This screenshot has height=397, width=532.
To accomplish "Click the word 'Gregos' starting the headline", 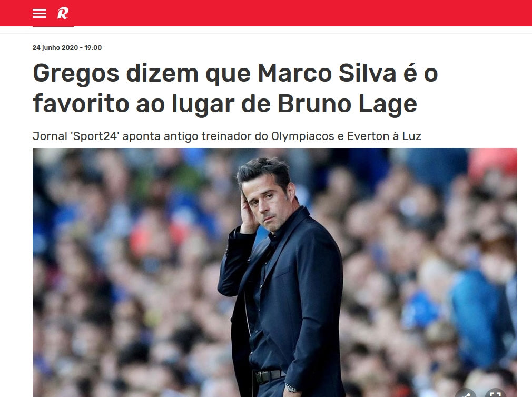I will [76, 74].
